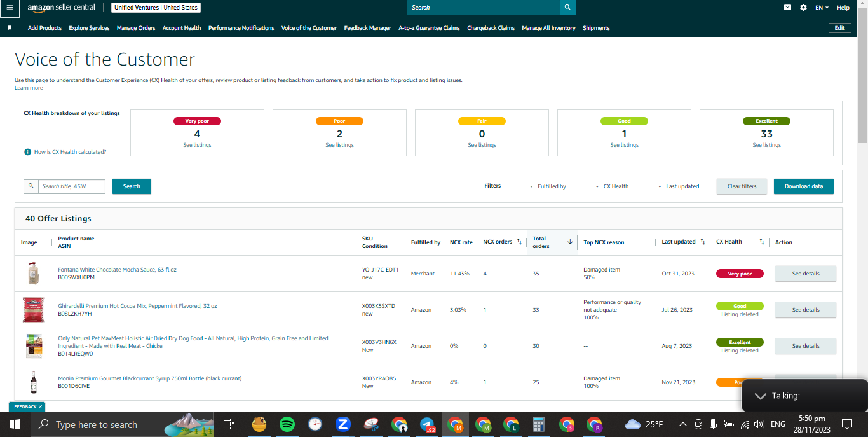This screenshot has height=437, width=868.
Task: Open Manage Orders menu item
Action: 136,28
